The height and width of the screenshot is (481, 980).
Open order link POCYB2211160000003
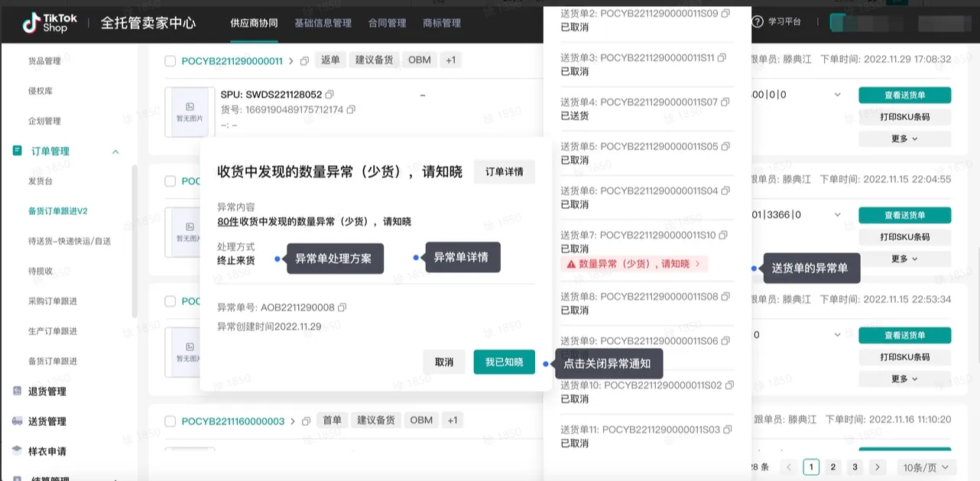coord(233,421)
